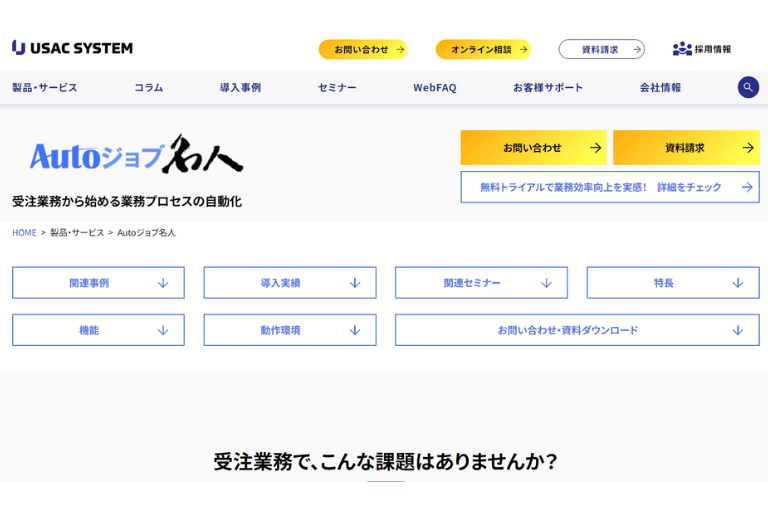The height and width of the screenshot is (512, 768).
Task: Click the 採用情報 text link
Action: [713, 49]
